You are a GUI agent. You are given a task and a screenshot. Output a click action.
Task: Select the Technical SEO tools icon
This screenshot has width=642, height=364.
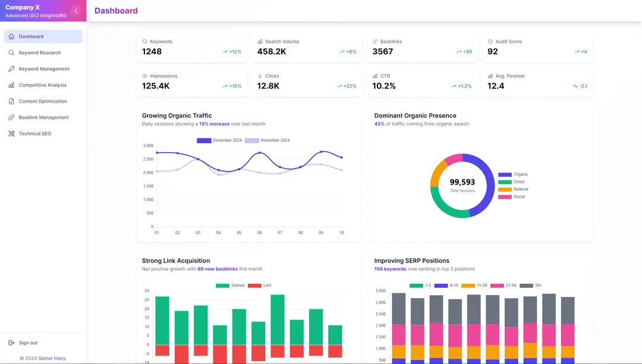point(11,133)
